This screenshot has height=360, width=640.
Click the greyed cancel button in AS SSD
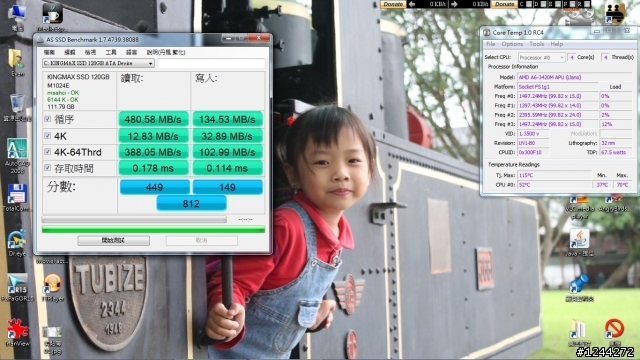pyautogui.click(x=202, y=240)
